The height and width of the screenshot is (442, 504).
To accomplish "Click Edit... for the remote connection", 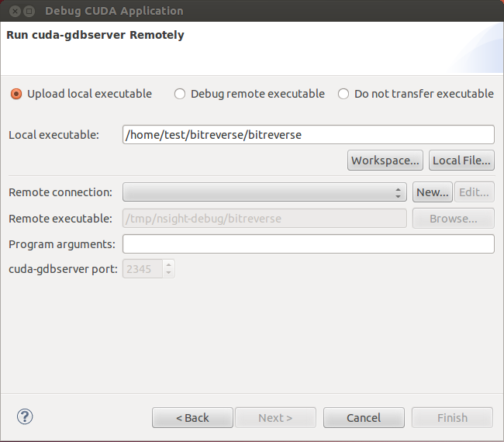I will (474, 192).
